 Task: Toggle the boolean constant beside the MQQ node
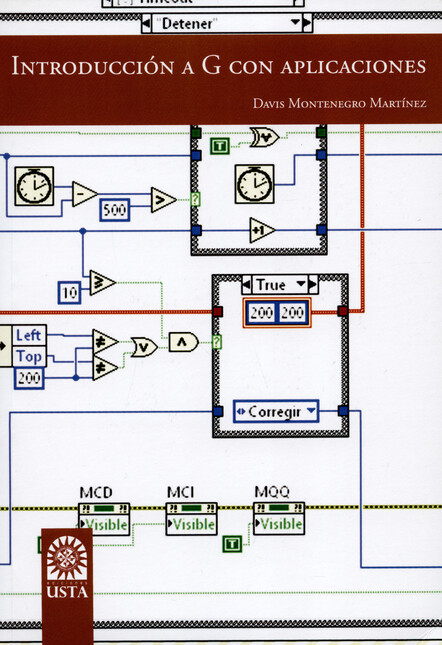[232, 544]
